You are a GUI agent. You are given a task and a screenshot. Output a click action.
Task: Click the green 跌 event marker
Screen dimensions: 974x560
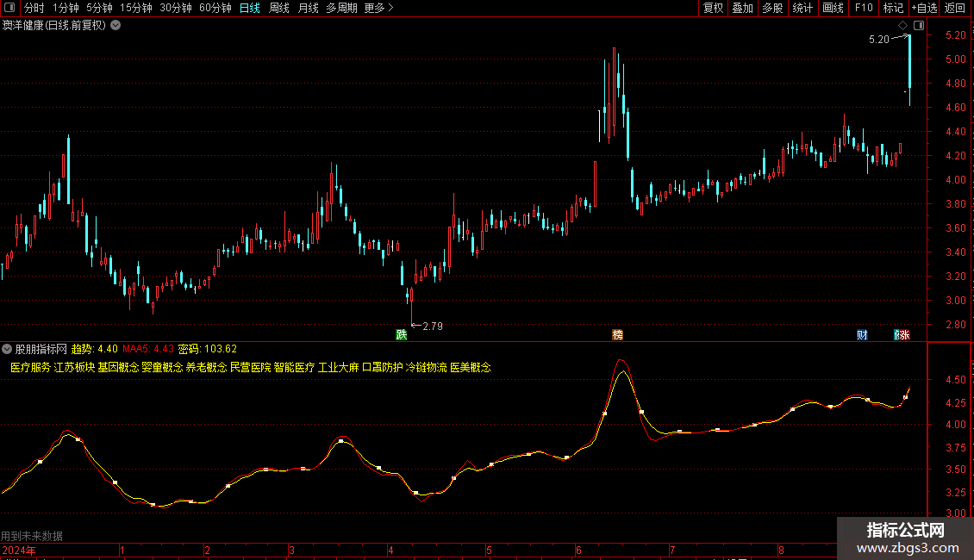(402, 334)
